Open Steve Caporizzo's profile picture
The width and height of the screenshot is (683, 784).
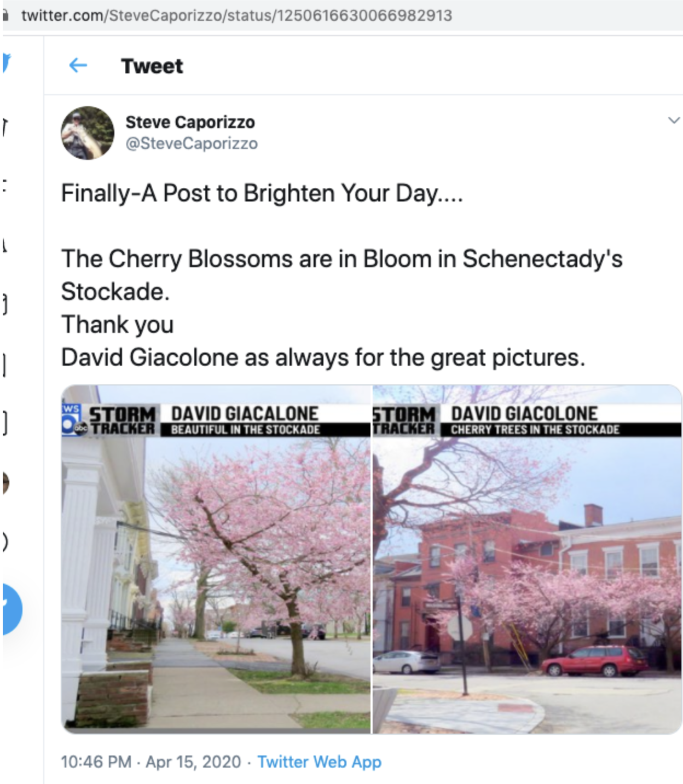(88, 133)
